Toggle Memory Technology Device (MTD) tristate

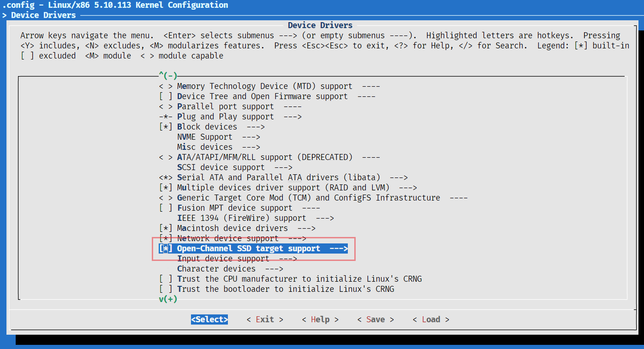[166, 86]
